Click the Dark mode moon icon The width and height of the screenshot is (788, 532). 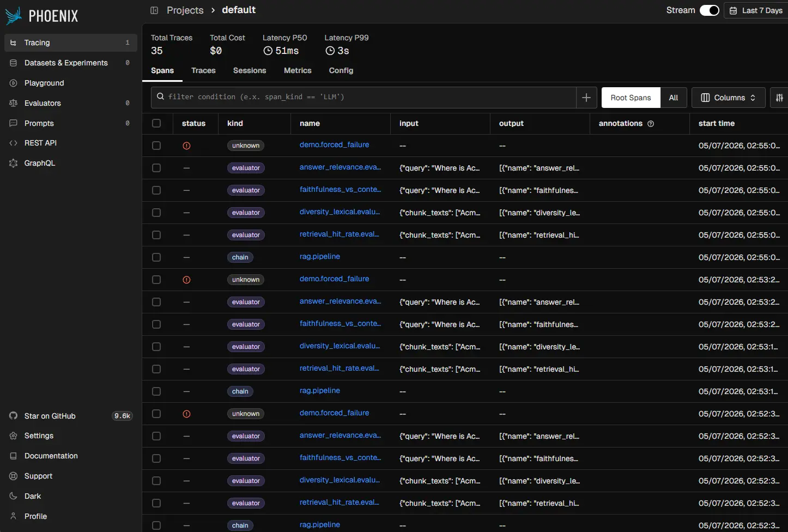coord(14,496)
